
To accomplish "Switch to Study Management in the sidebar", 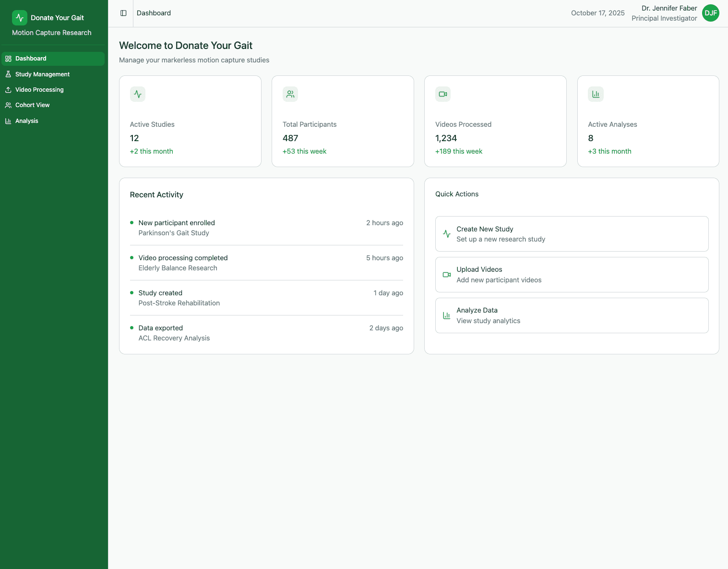I will [42, 74].
